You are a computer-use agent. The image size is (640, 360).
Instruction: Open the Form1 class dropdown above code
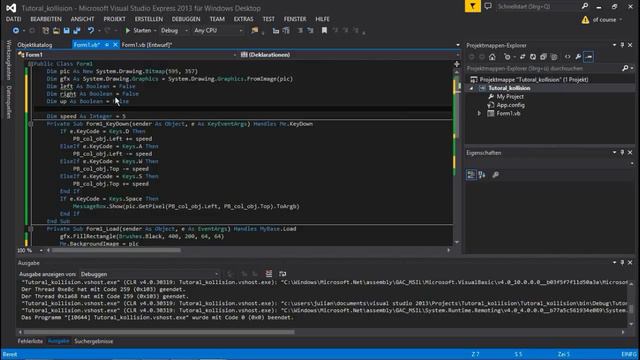[x=127, y=55]
